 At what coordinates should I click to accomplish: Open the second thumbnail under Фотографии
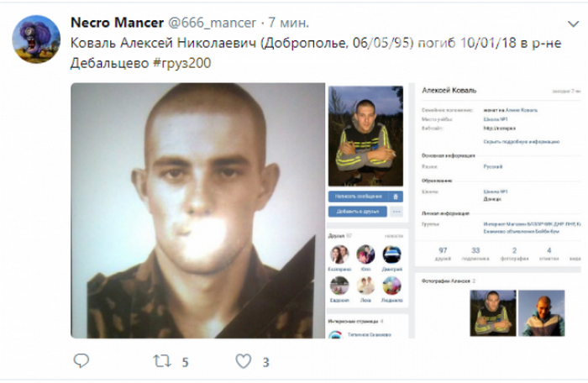(542, 313)
